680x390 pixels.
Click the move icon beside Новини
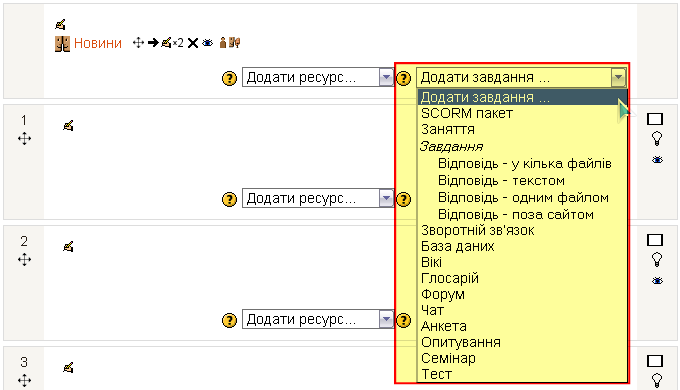point(138,43)
